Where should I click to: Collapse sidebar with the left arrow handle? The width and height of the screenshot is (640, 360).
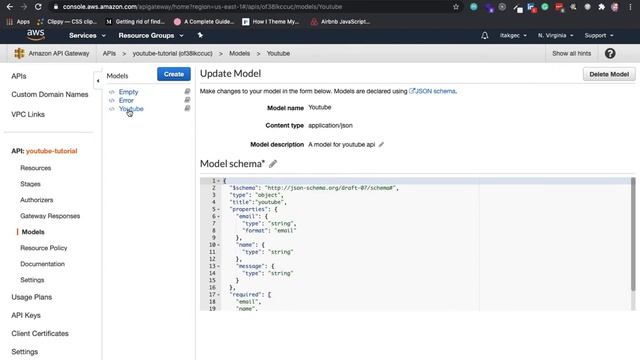tap(98, 81)
